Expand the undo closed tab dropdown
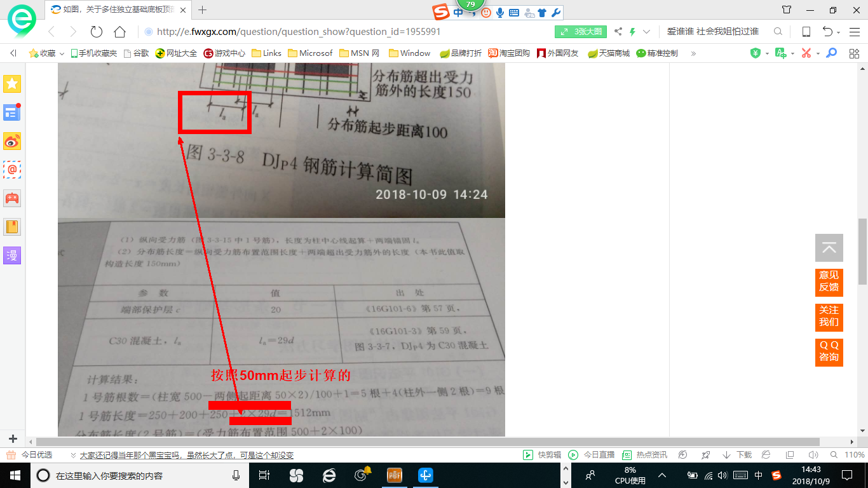The height and width of the screenshot is (488, 868). [839, 32]
